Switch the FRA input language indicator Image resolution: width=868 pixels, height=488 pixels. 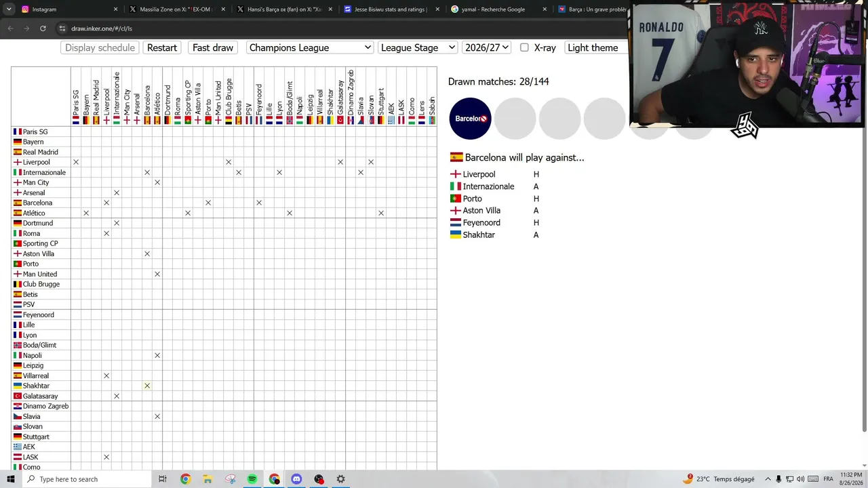coord(828,479)
